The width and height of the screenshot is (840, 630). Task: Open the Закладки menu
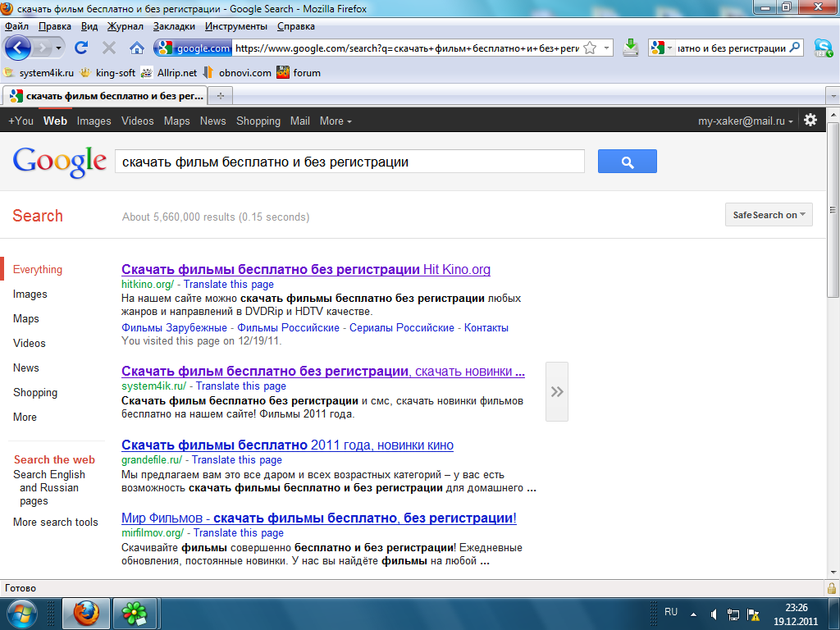click(x=174, y=26)
